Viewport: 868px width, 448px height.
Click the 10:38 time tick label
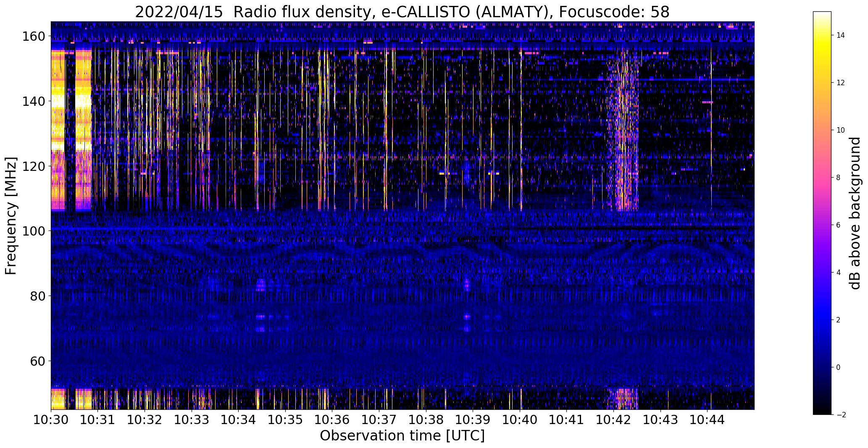(x=426, y=419)
